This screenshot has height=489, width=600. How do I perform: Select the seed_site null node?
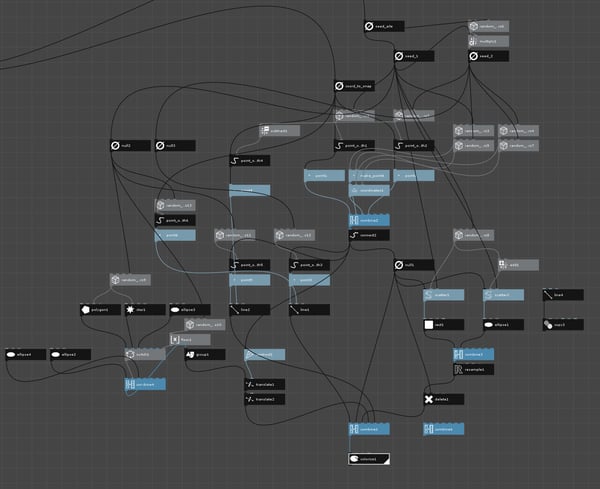[x=384, y=26]
